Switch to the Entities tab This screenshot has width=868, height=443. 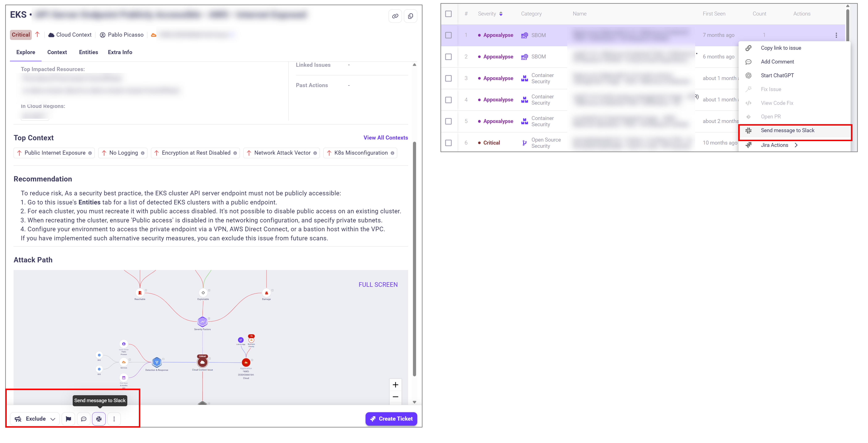point(88,52)
